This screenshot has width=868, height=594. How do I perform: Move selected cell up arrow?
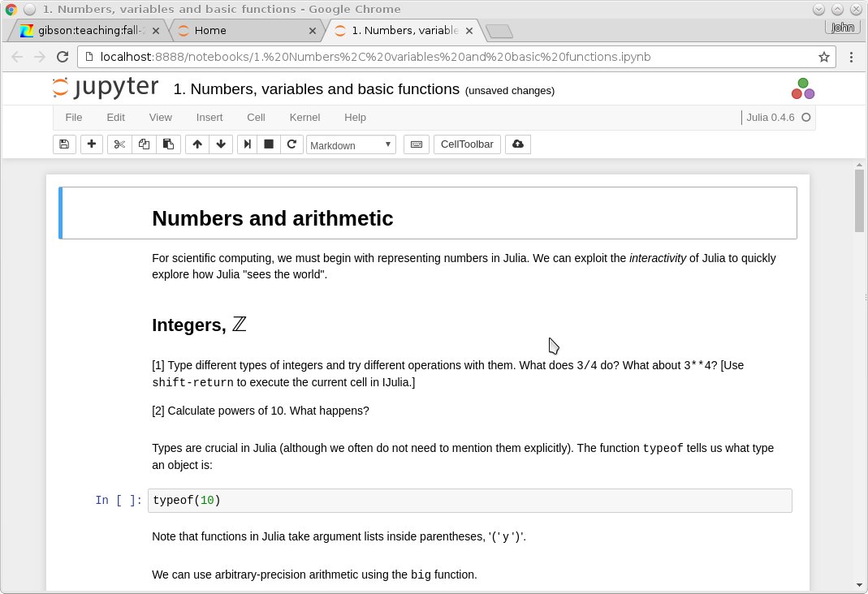tap(196, 144)
